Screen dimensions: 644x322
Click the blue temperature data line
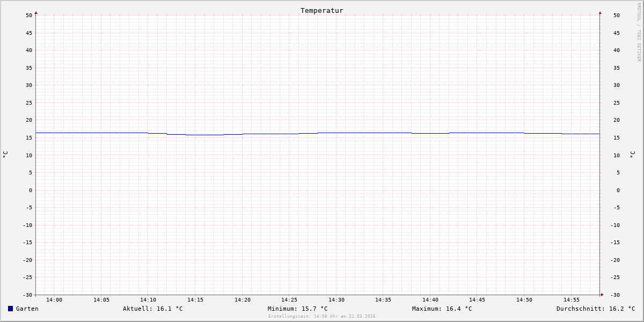pos(318,133)
